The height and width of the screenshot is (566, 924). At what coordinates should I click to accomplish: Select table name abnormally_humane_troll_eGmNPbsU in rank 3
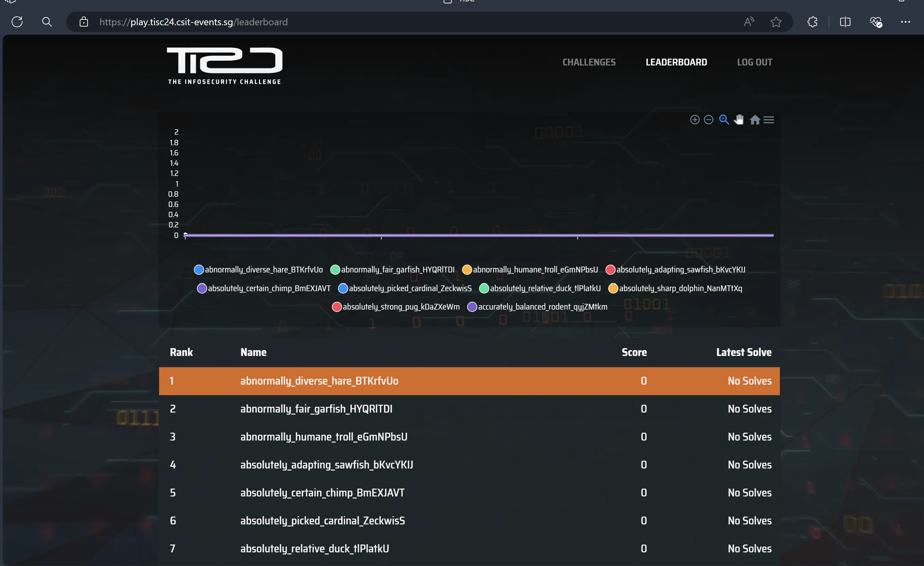(324, 437)
